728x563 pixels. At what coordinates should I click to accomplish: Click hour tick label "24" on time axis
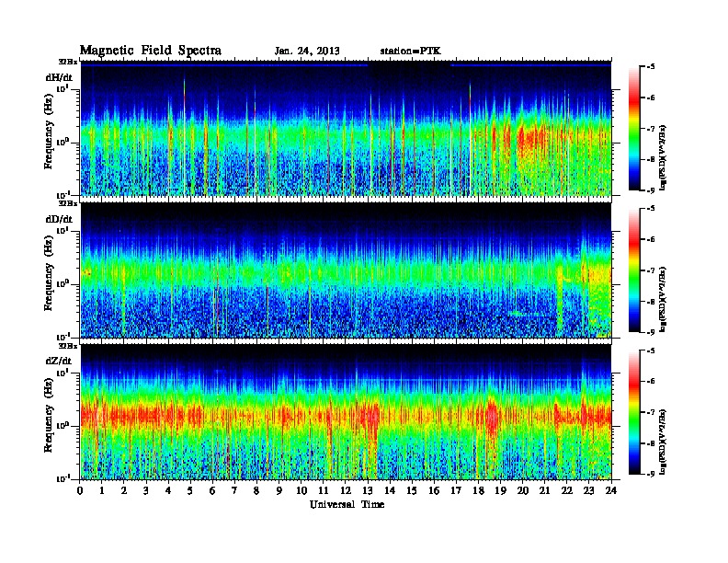coord(611,490)
